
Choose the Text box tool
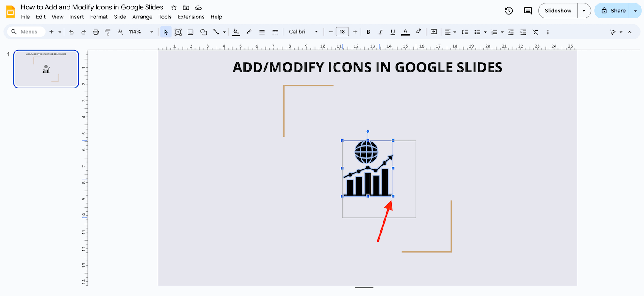click(x=178, y=32)
